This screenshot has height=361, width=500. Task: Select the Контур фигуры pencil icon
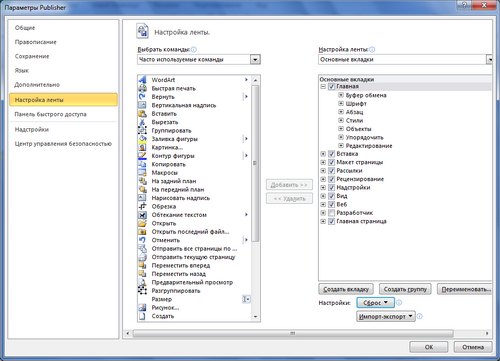point(142,156)
